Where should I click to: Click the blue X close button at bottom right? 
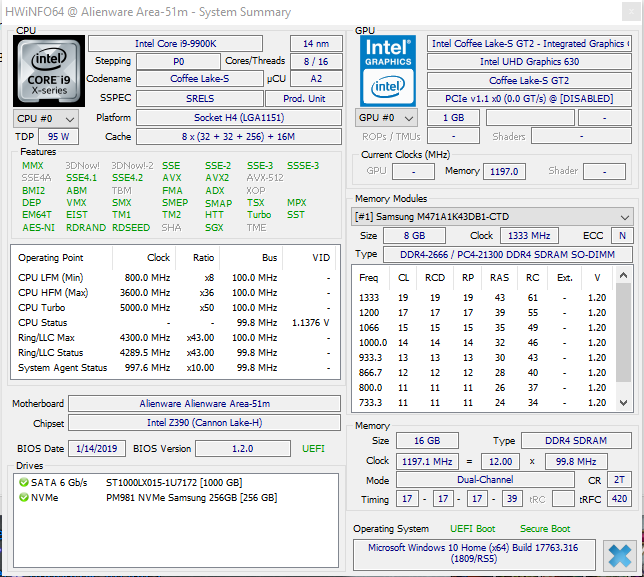(619, 556)
